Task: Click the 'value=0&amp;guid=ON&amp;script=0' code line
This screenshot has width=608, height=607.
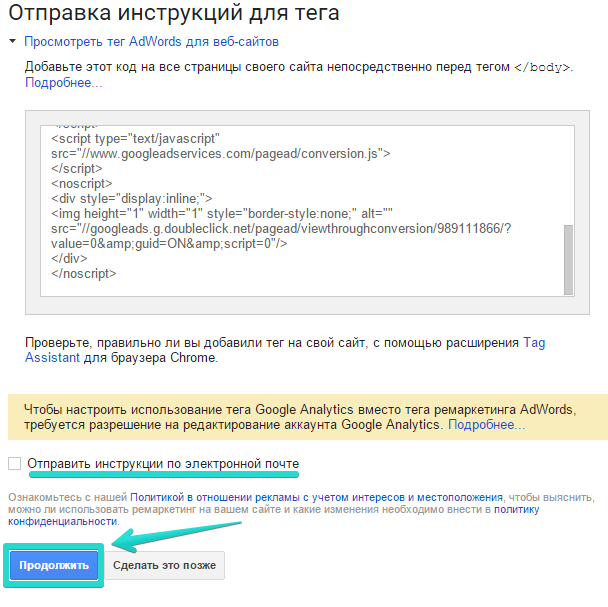Action: [x=169, y=244]
